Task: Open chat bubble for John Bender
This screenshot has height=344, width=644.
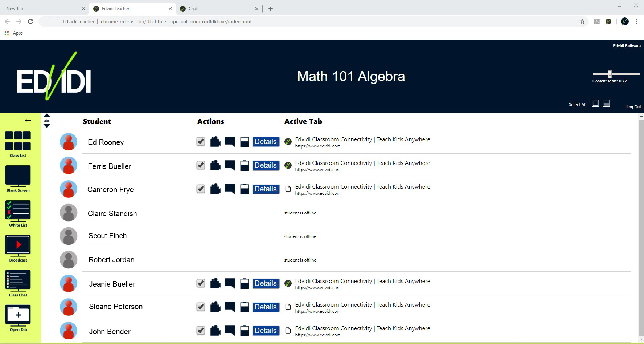Action: point(230,331)
